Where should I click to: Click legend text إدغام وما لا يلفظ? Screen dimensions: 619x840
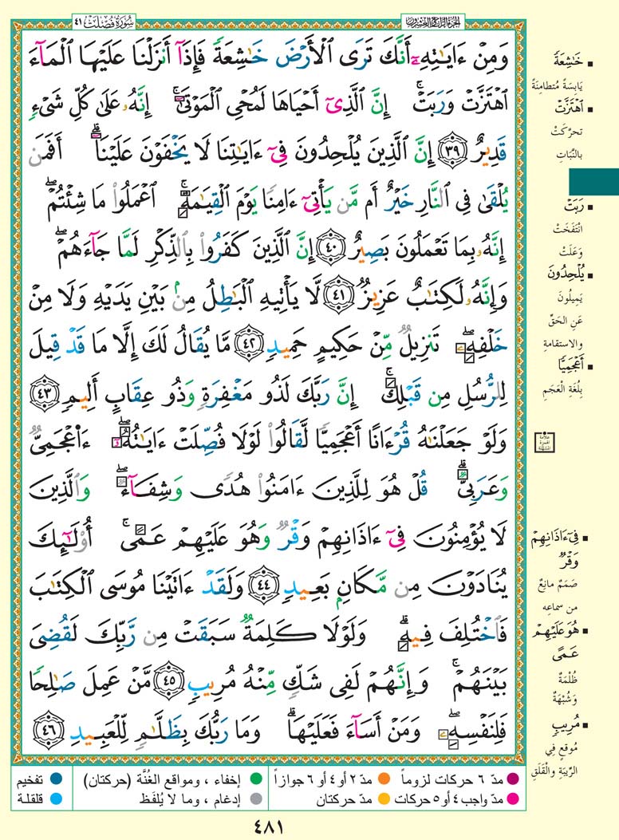[190, 799]
